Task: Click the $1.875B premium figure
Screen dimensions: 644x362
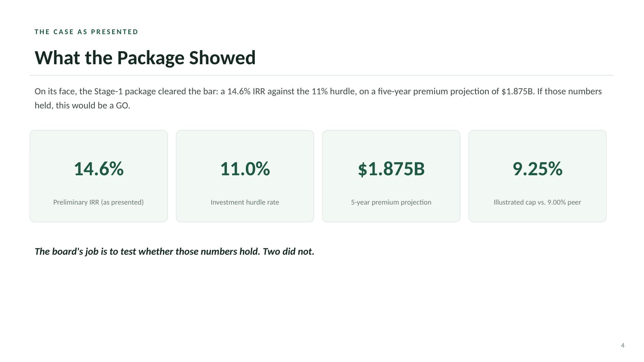Action: click(391, 169)
